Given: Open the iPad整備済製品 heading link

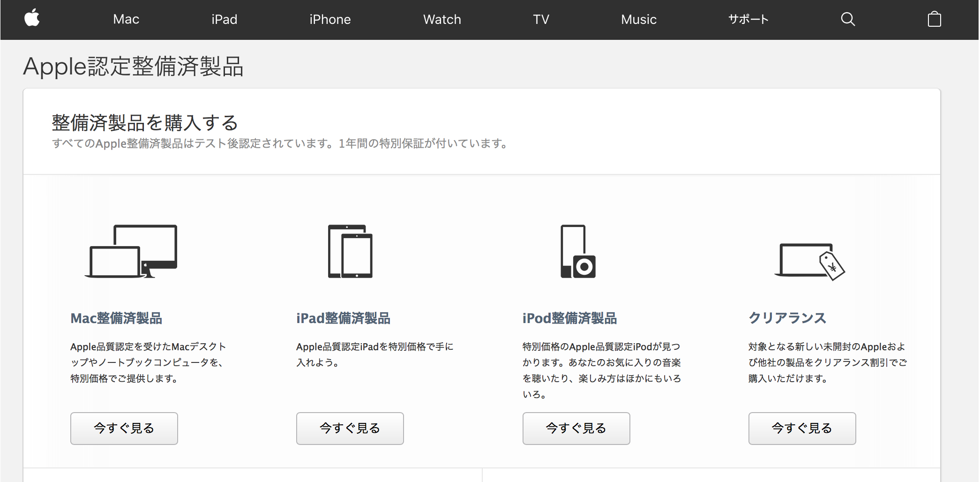Looking at the screenshot, I should 343,318.
